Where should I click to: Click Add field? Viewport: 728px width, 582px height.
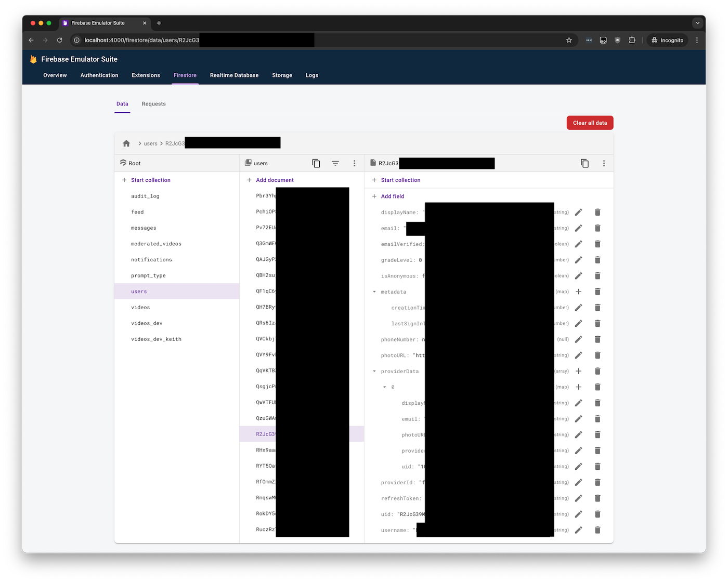393,196
